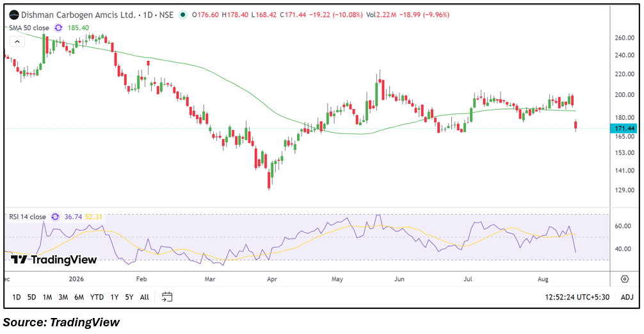Image resolution: width=644 pixels, height=334 pixels.
Task: Click the Dishman Carbogen Amcis logo icon
Action: pos(14,15)
